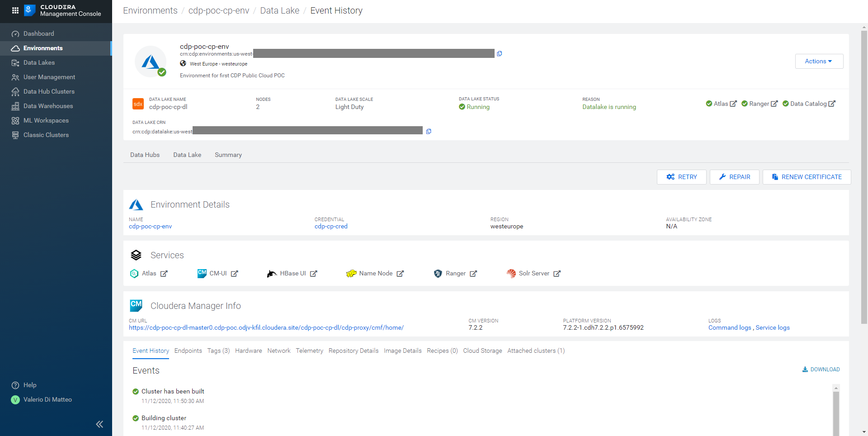This screenshot has width=868, height=436.
Task: Open Name Node external link icon
Action: pyautogui.click(x=400, y=274)
